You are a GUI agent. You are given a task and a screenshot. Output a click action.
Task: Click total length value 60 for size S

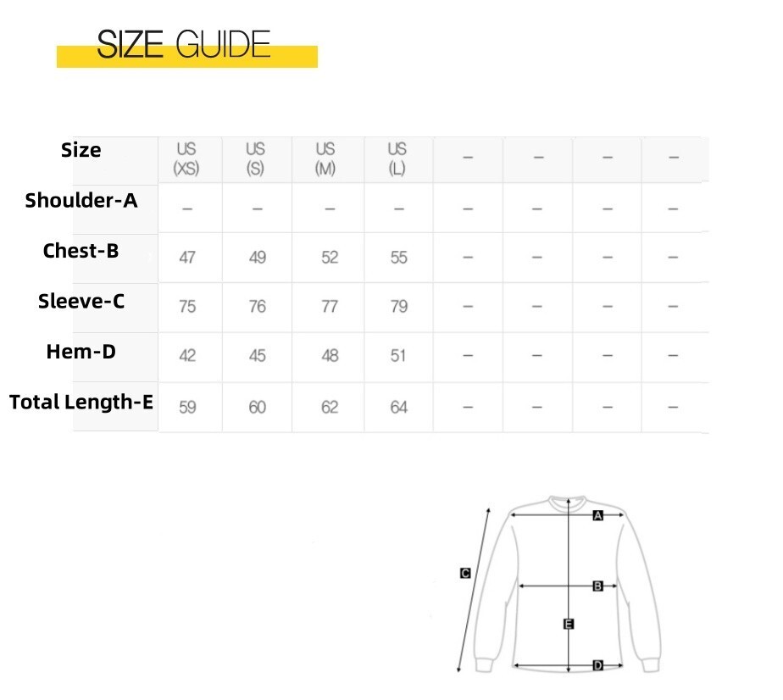point(257,407)
